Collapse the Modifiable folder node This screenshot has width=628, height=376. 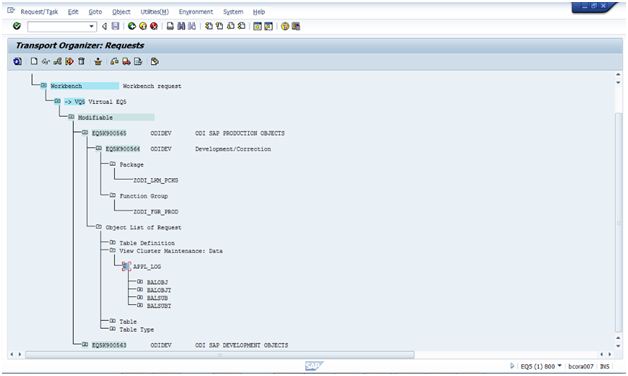[71, 117]
